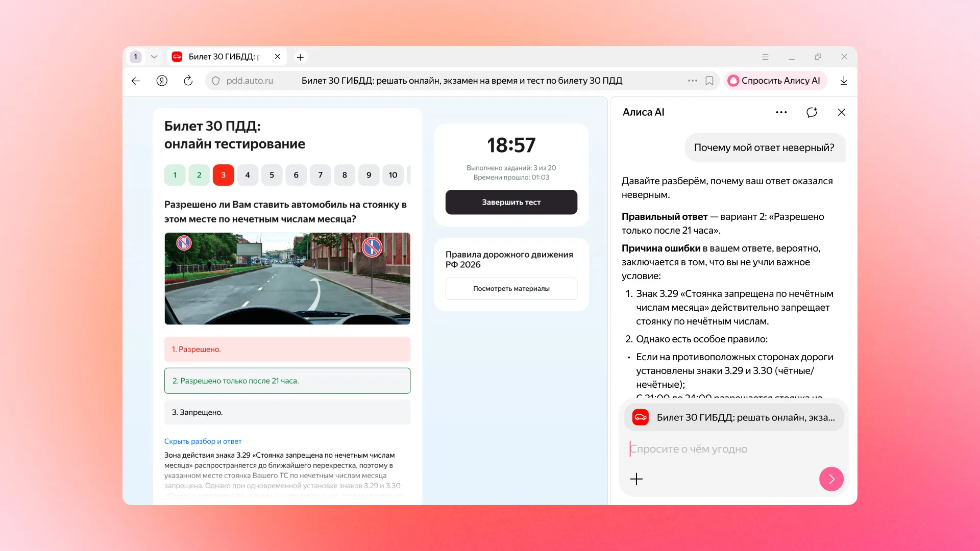
Task: Reload the current page
Action: [188, 81]
